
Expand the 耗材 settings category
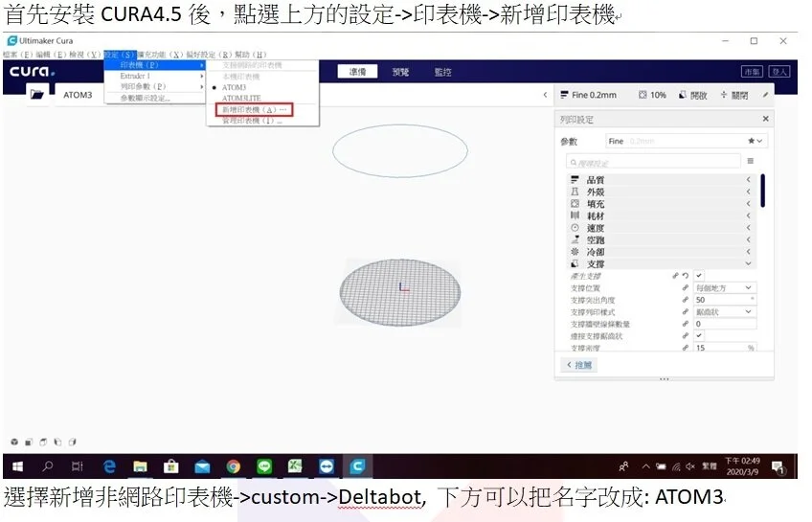(x=748, y=216)
